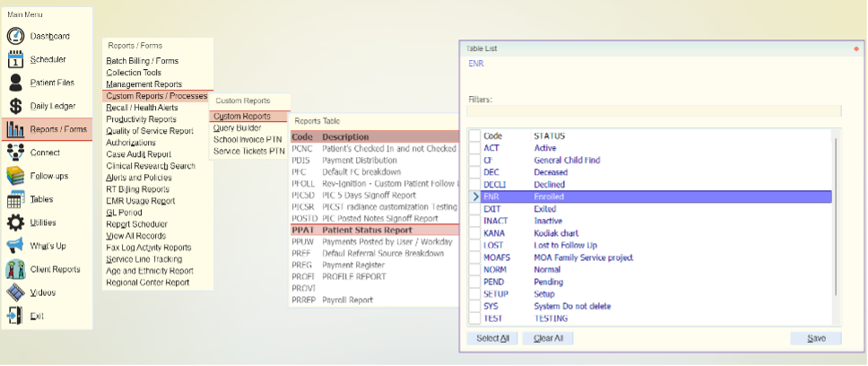Image resolution: width=868 pixels, height=366 pixels.
Task: Expand Custom Reports / Processes submenu
Action: coord(156,96)
